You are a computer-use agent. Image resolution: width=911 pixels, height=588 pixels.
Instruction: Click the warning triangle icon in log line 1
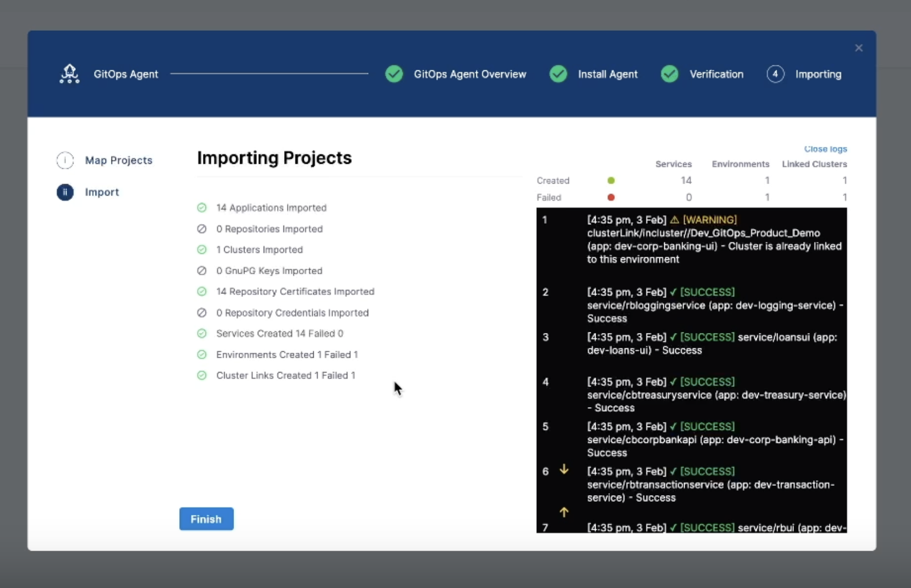675,220
